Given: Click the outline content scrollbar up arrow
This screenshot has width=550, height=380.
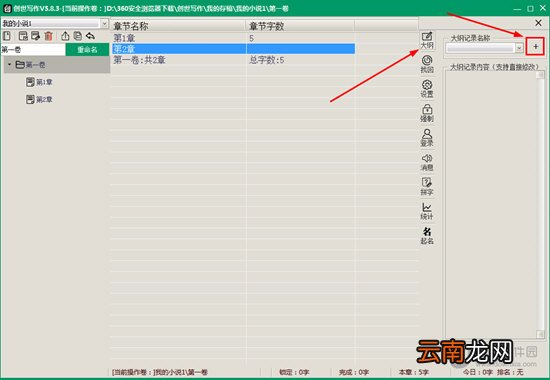Looking at the screenshot, I should 541,75.
